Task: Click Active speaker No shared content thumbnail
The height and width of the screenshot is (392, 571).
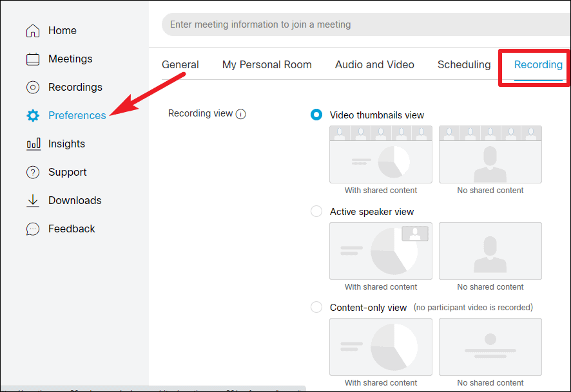Action: (x=490, y=251)
